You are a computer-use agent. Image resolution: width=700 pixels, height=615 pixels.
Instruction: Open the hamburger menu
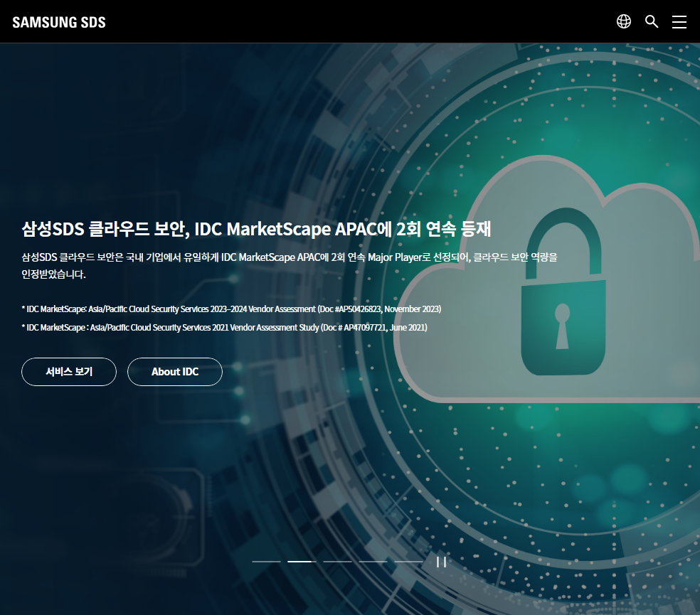click(679, 21)
